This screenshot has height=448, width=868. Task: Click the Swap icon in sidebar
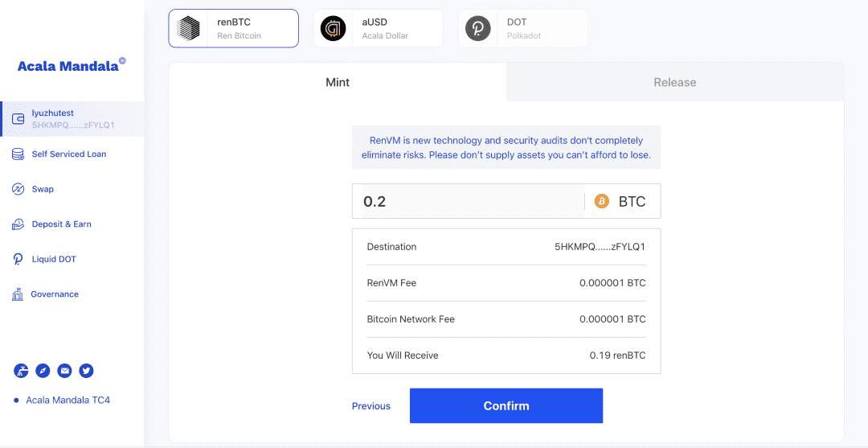coord(18,189)
